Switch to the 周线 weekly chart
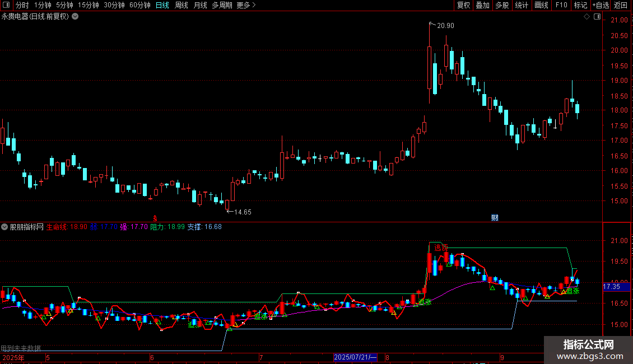This screenshot has width=633, height=364. (181, 5)
